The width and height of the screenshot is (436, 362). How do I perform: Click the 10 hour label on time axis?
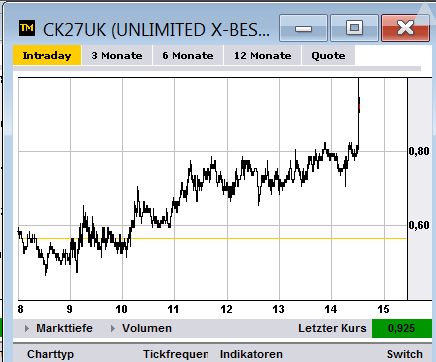[122, 309]
